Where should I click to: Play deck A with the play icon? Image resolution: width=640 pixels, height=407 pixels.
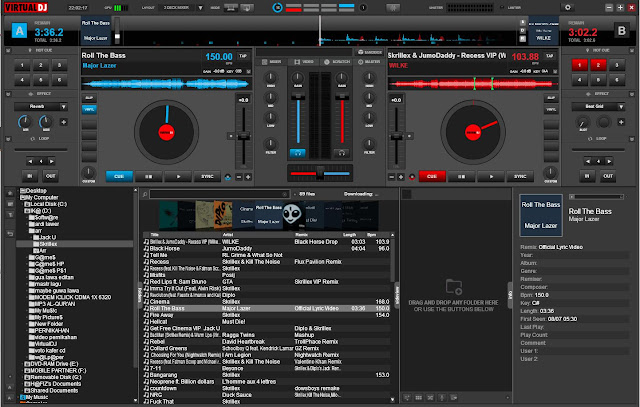[178, 176]
